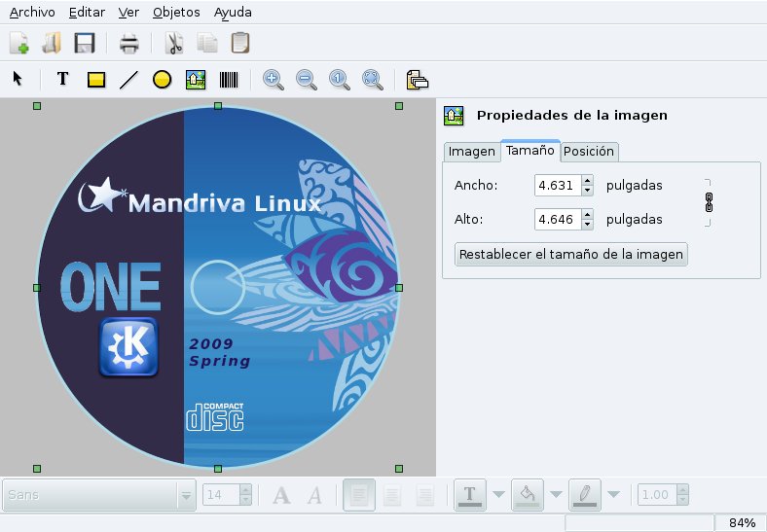Select the image object tool

pyautogui.click(x=196, y=79)
